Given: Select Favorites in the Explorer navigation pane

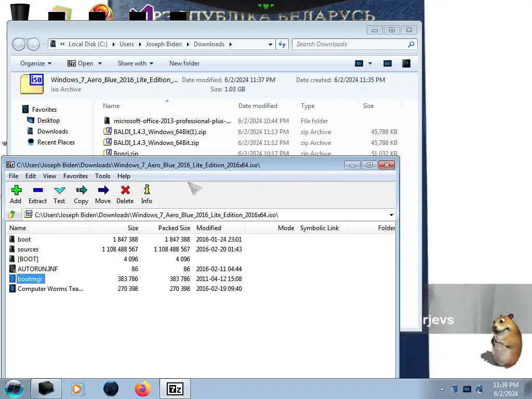Looking at the screenshot, I should point(39,109).
